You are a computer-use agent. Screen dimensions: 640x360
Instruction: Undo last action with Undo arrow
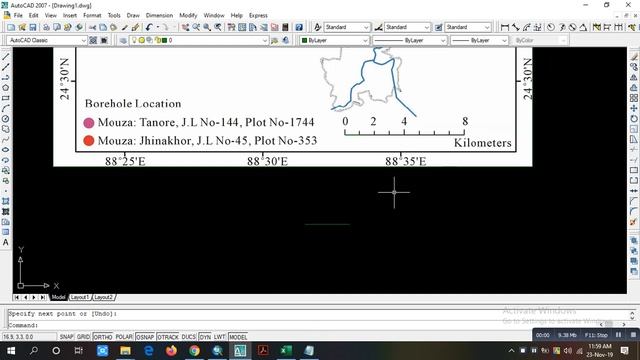149,27
